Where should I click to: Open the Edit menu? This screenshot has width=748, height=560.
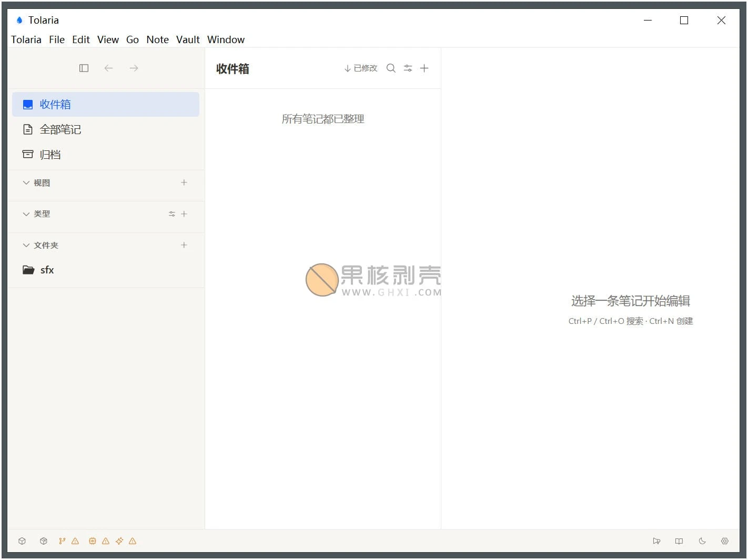[x=81, y=39]
